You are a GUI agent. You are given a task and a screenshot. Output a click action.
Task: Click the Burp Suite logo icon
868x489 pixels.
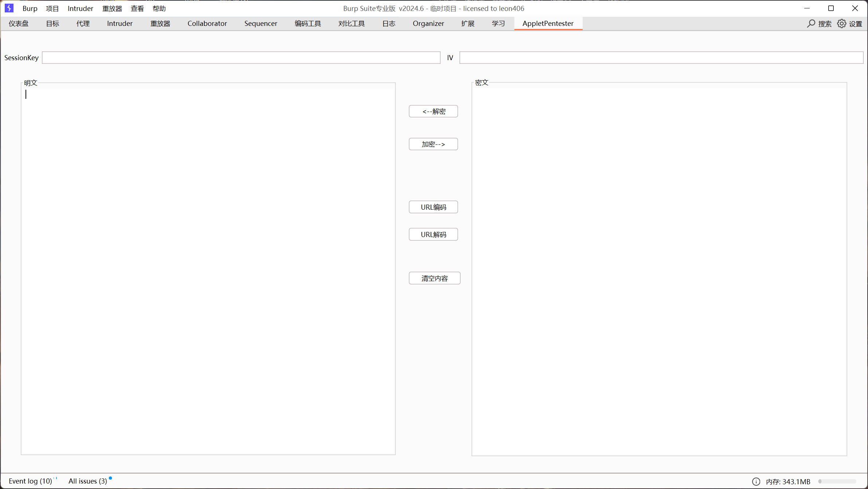click(x=9, y=8)
